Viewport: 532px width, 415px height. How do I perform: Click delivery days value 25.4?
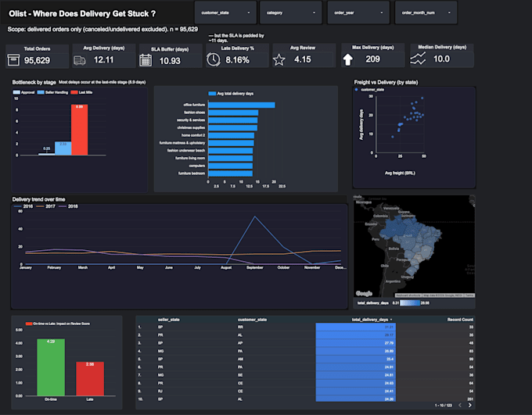point(390,359)
